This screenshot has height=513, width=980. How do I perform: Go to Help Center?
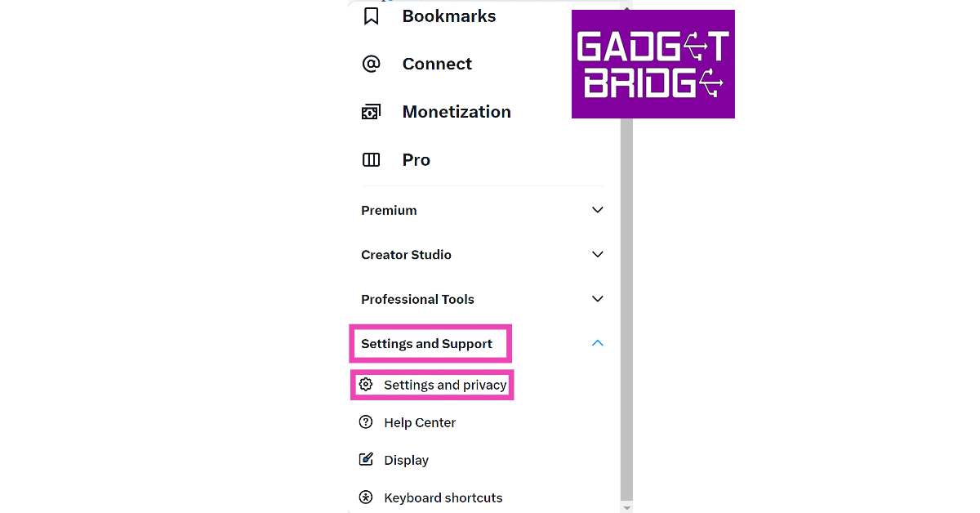pyautogui.click(x=420, y=422)
